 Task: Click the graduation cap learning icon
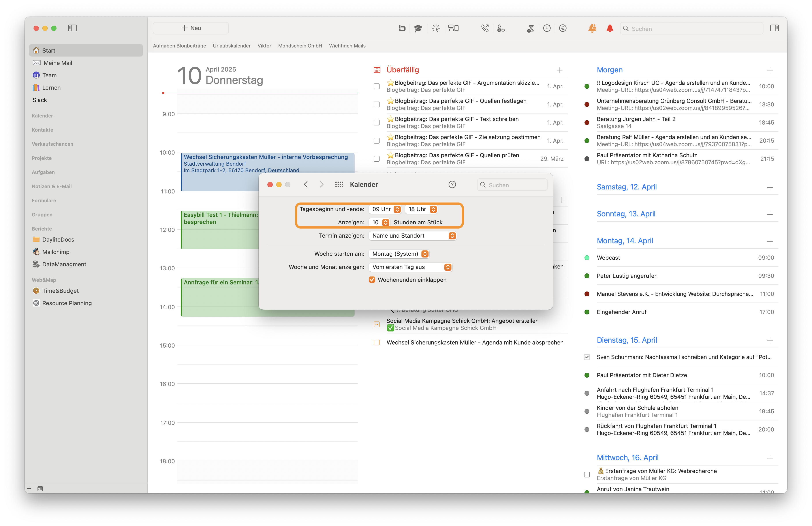coord(418,28)
